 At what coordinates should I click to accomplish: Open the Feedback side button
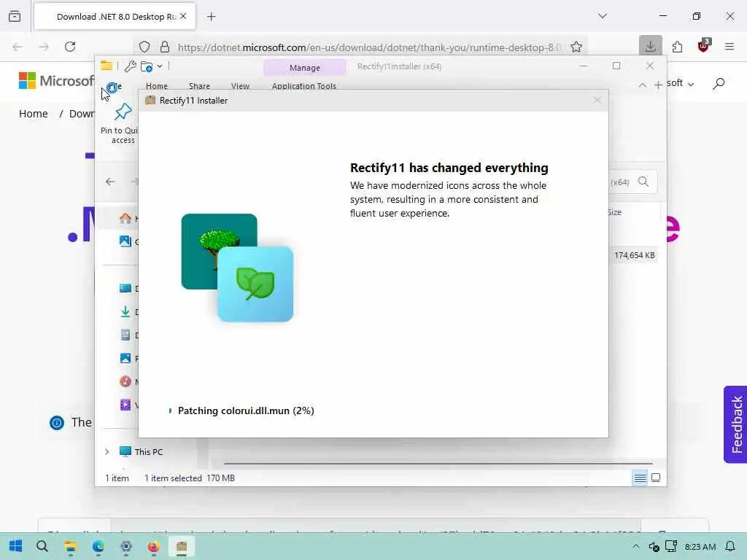click(x=735, y=424)
